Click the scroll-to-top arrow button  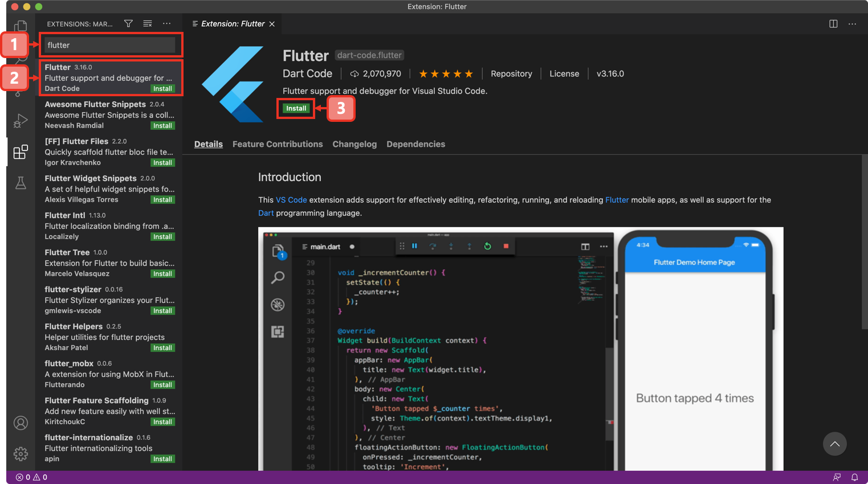click(834, 444)
